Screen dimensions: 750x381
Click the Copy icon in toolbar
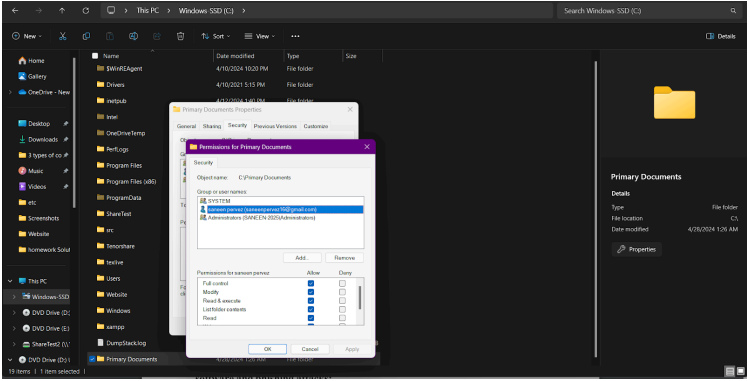pos(86,36)
